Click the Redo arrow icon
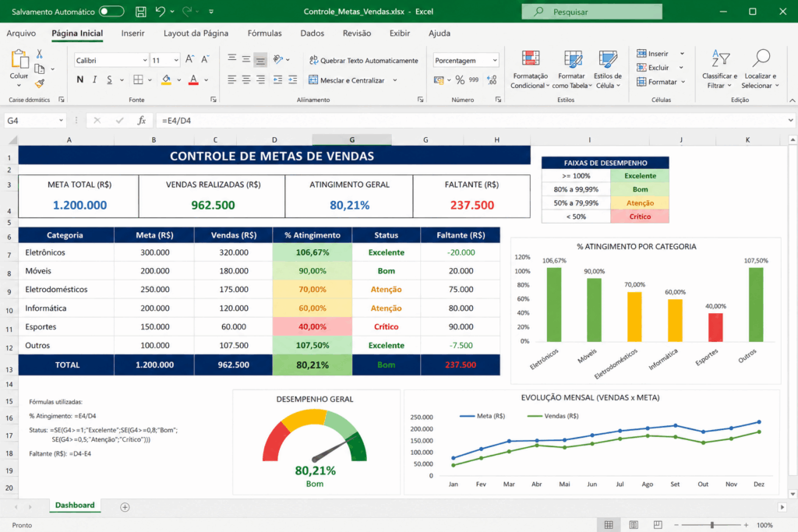The image size is (798, 532). coord(187,11)
